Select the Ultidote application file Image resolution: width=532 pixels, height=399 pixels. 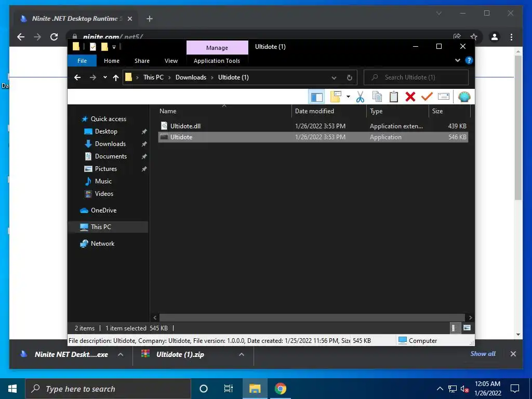click(313, 137)
